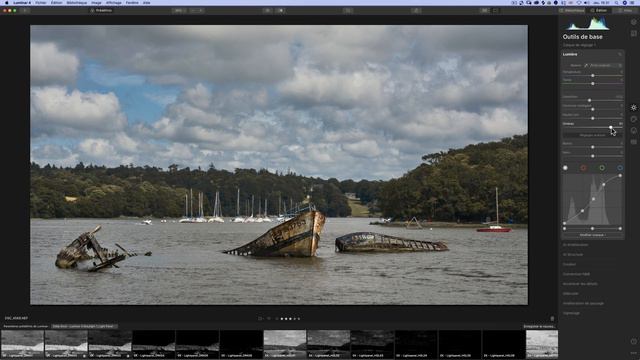Open the Débruiter tool
This screenshot has height=360, width=640.
coord(571,293)
